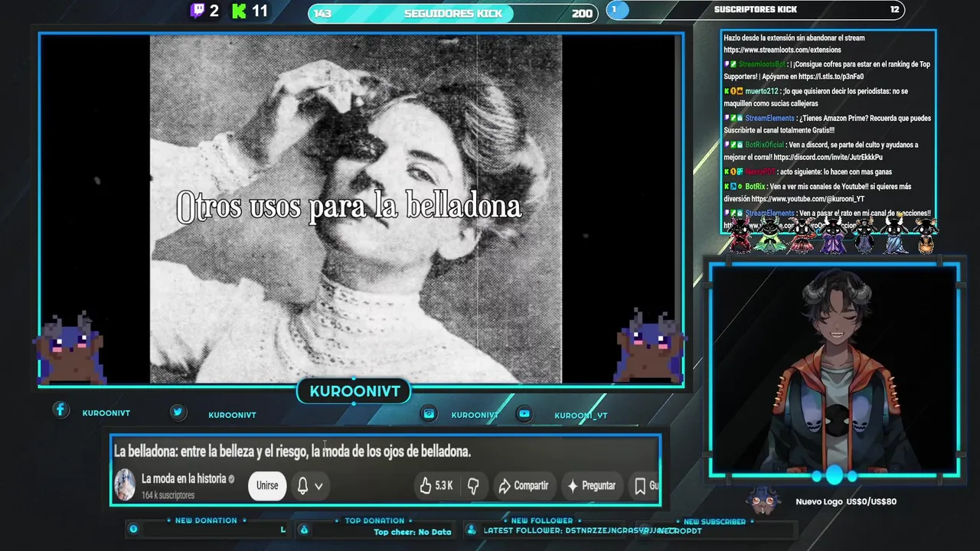The image size is (980, 551).
Task: Click username NecroPDT in chat
Action: (x=759, y=172)
